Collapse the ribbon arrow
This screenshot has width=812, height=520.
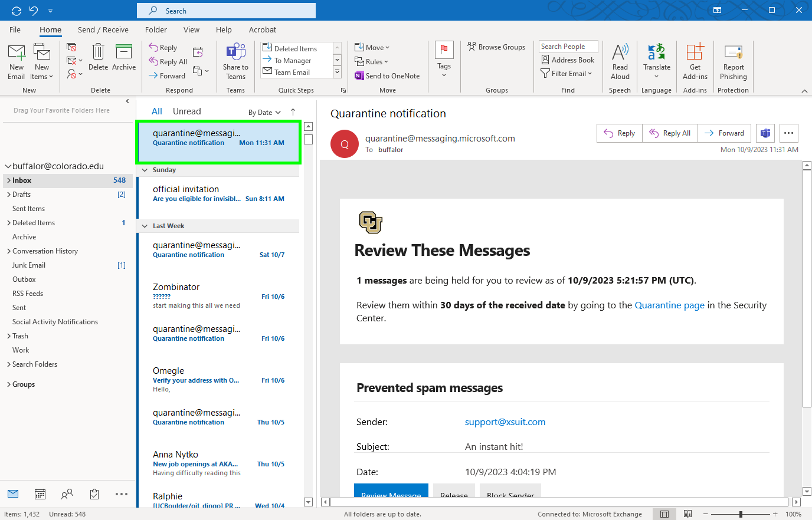tap(804, 91)
